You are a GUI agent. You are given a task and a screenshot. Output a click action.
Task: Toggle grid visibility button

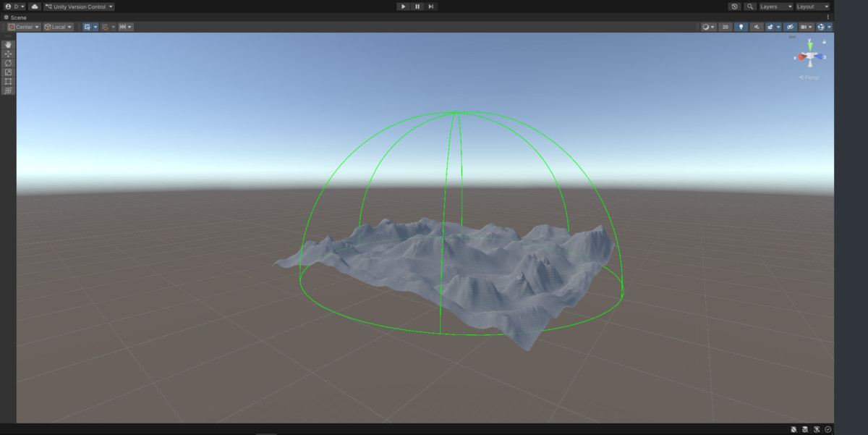pos(88,27)
